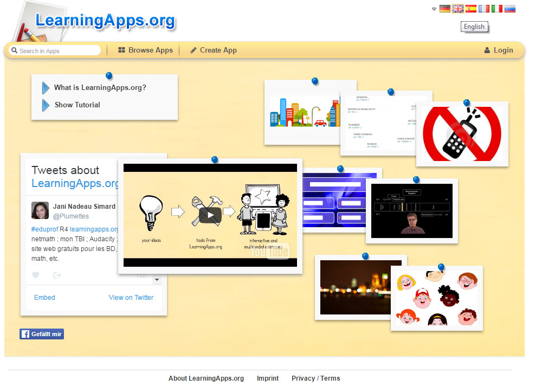Share the tweet with the share icon

57,275
